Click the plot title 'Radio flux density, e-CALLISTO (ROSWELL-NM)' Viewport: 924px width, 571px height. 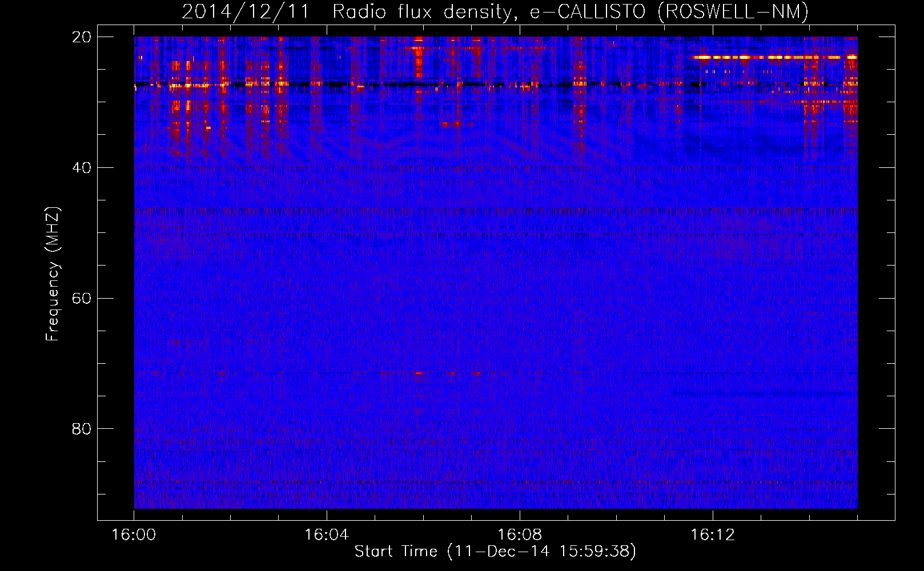(x=571, y=12)
